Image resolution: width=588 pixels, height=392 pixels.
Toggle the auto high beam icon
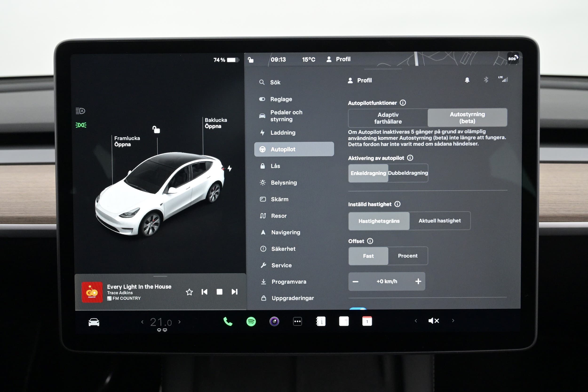[80, 111]
